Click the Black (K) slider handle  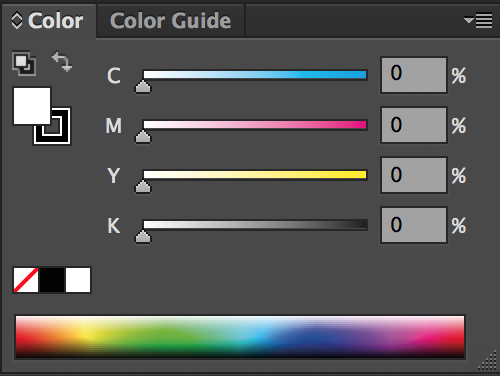pos(143,236)
